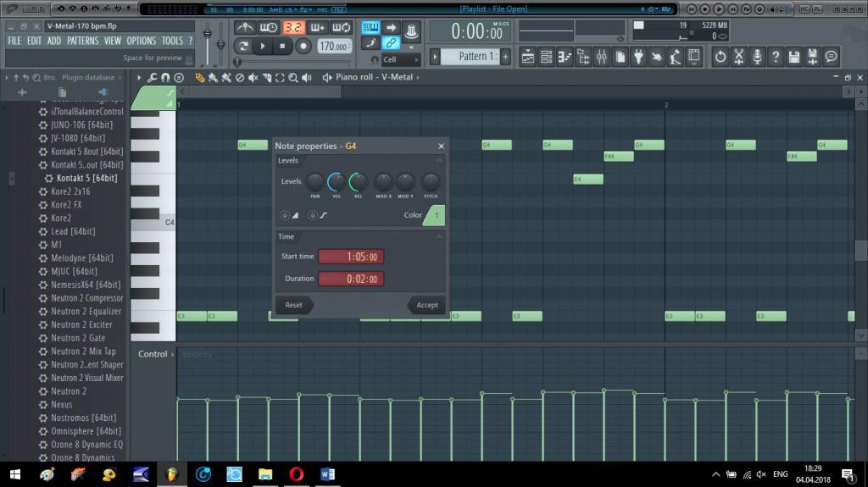Expand the arrow after Piano roll - V-Metal title
Viewport: 868px width, 487px height.
[418, 77]
